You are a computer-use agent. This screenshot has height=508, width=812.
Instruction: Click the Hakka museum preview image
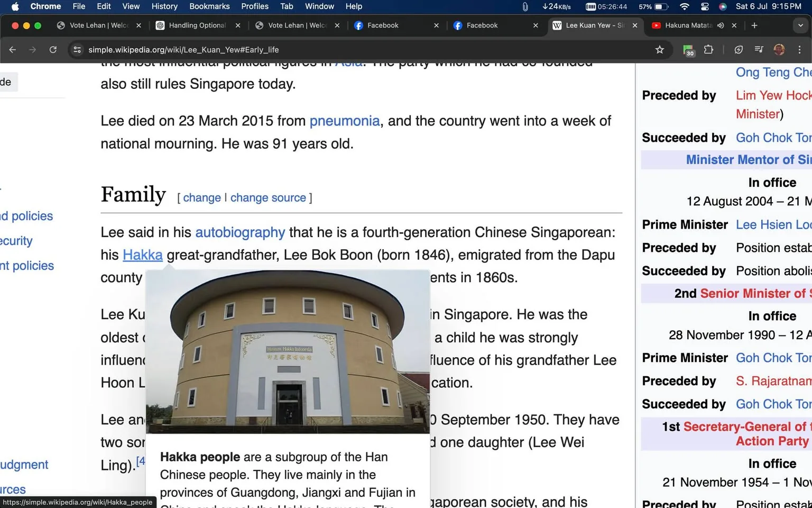click(x=288, y=352)
